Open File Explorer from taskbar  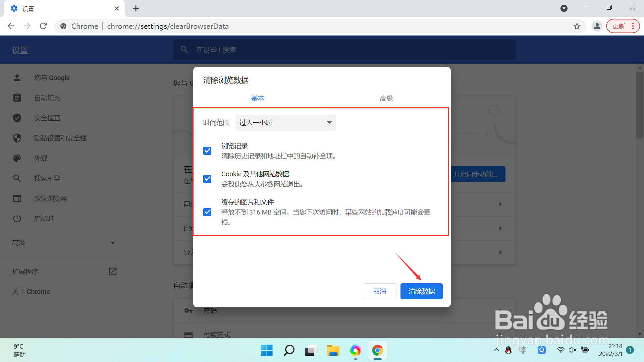pos(333,351)
